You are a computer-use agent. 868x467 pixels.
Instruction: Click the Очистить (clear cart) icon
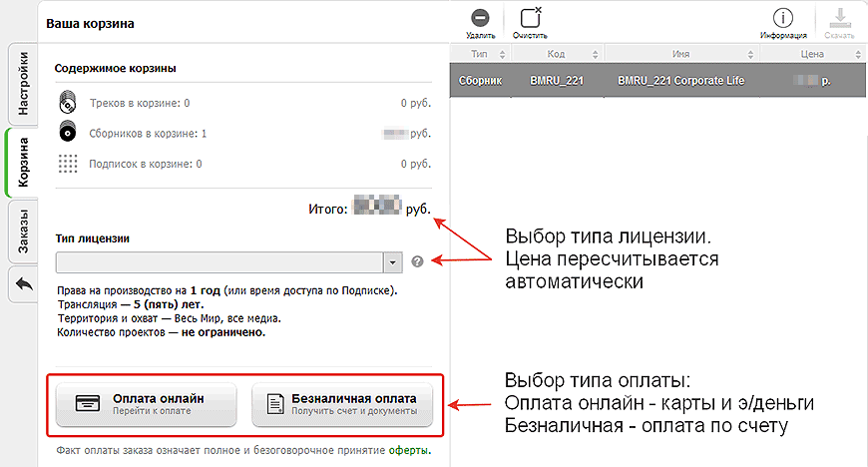531,19
